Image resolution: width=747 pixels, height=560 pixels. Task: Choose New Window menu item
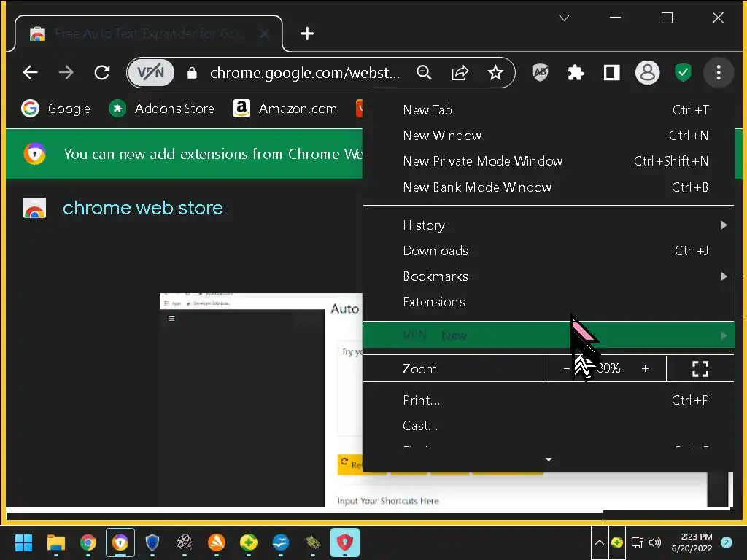click(549, 136)
